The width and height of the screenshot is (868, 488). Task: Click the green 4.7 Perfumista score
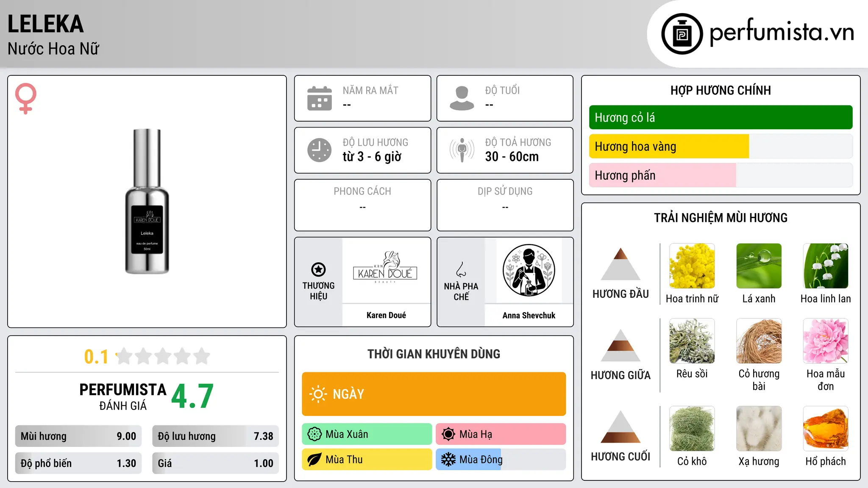[x=192, y=396]
